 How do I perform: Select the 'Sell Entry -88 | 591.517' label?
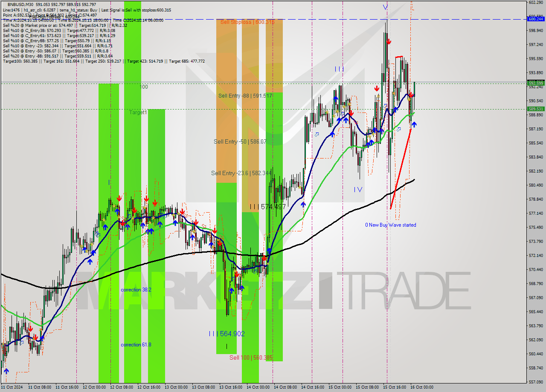click(245, 96)
